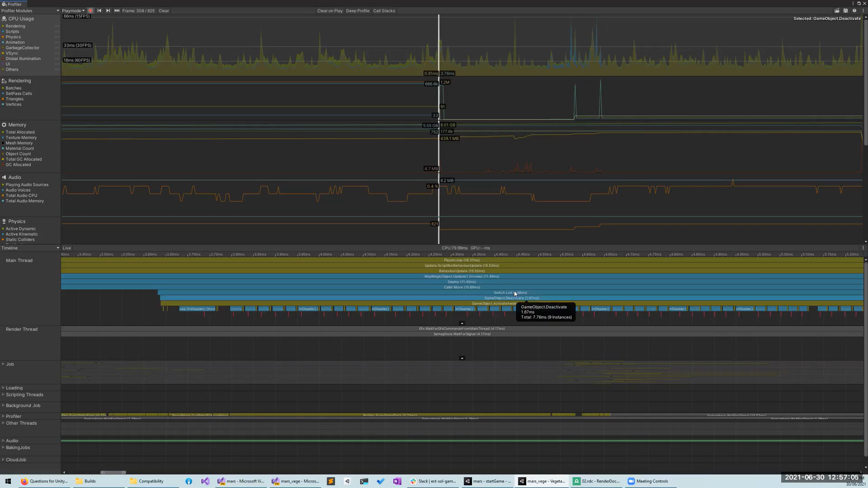Viewport: 868px width, 488px height.
Task: Toggle Total GC Allocated series
Action: 24,160
